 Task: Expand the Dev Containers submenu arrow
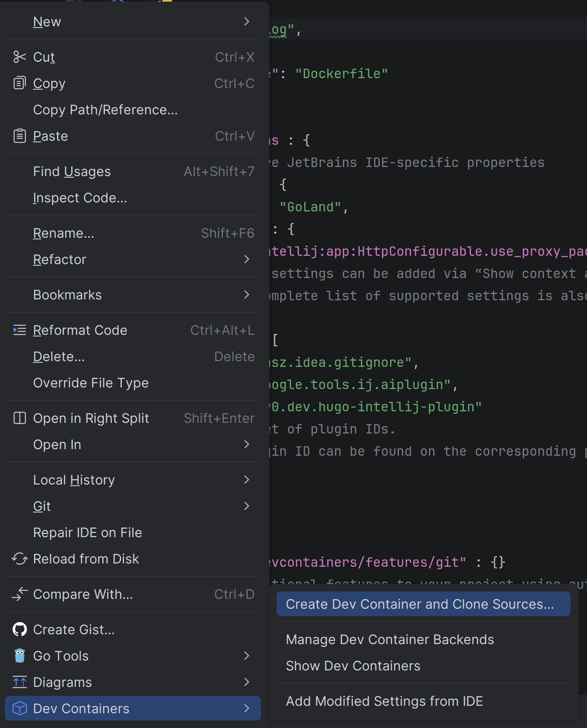(x=247, y=708)
